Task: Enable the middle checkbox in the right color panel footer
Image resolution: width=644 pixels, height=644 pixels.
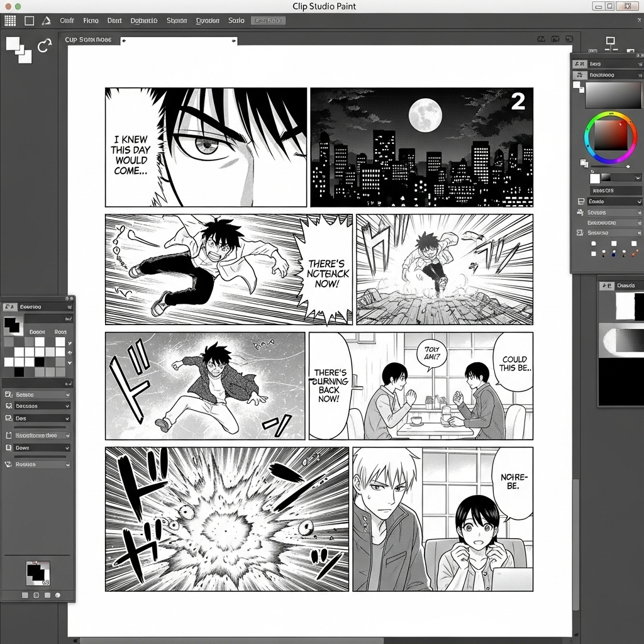Action: [x=613, y=243]
